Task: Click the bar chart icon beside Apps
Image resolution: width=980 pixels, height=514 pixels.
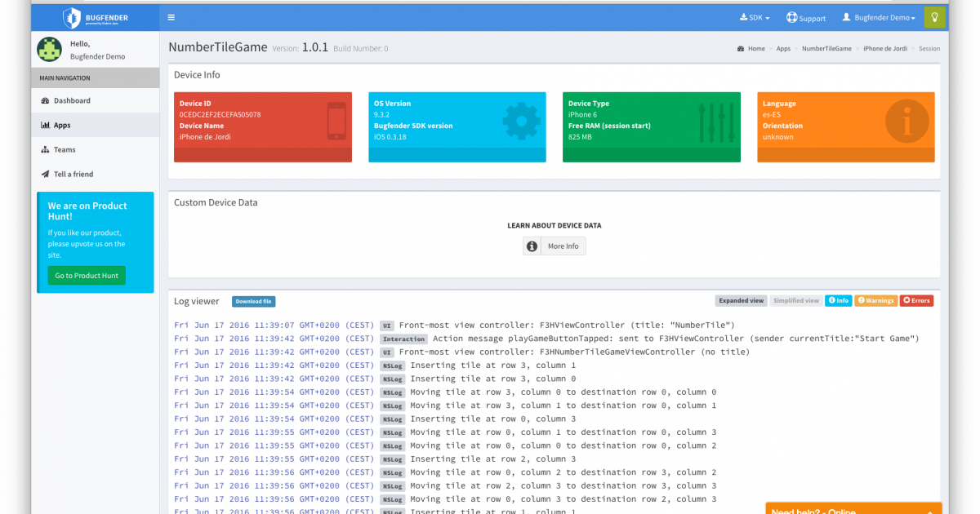Action: [45, 126]
